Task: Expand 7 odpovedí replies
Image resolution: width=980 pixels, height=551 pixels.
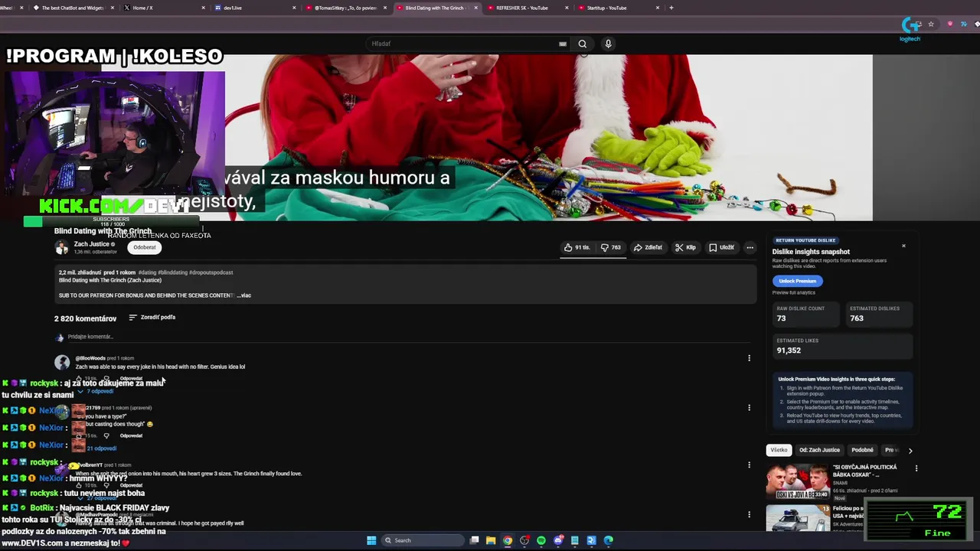Action: pos(95,391)
